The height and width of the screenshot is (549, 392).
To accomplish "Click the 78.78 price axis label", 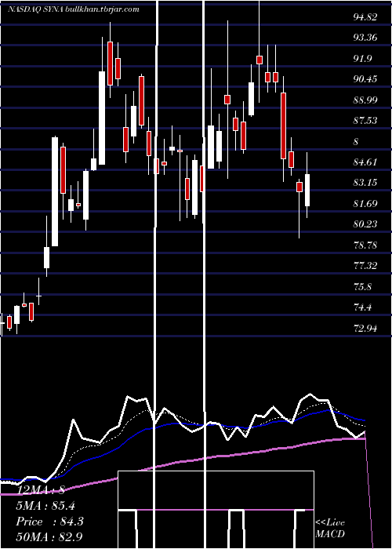I will (x=365, y=245).
